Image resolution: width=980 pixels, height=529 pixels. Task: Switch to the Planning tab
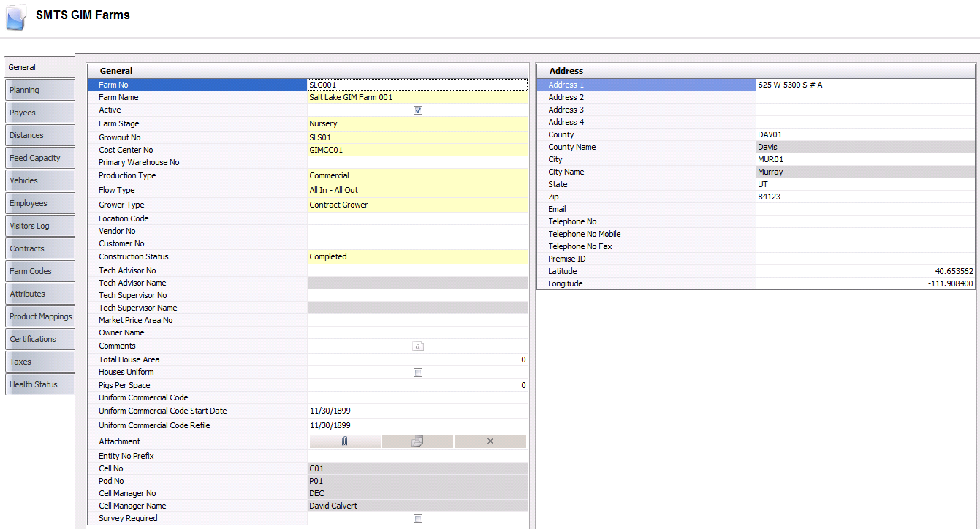39,90
